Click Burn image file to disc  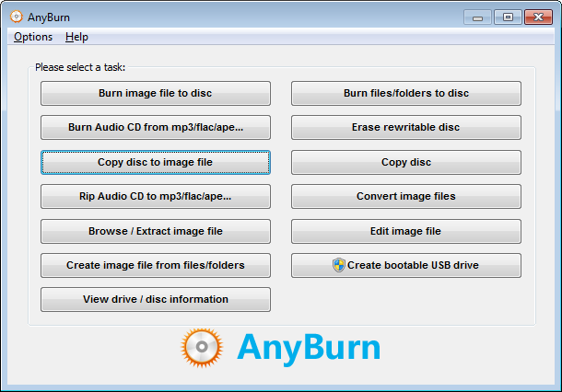(156, 94)
